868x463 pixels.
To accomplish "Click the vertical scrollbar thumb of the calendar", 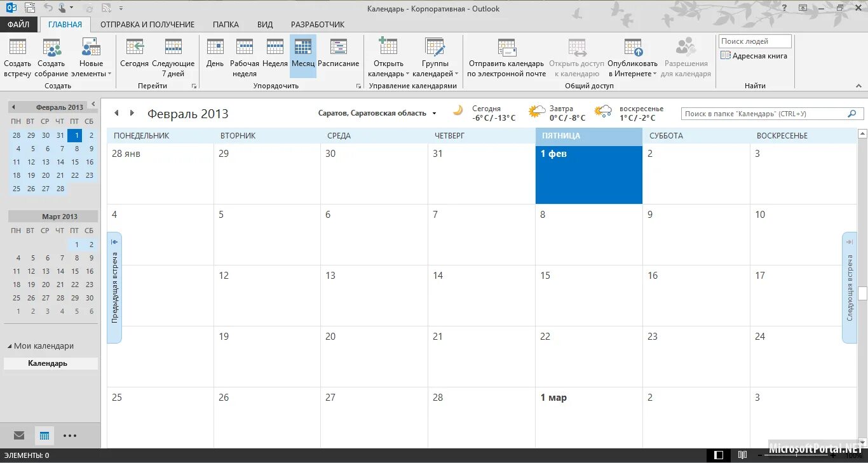I will 862,293.
